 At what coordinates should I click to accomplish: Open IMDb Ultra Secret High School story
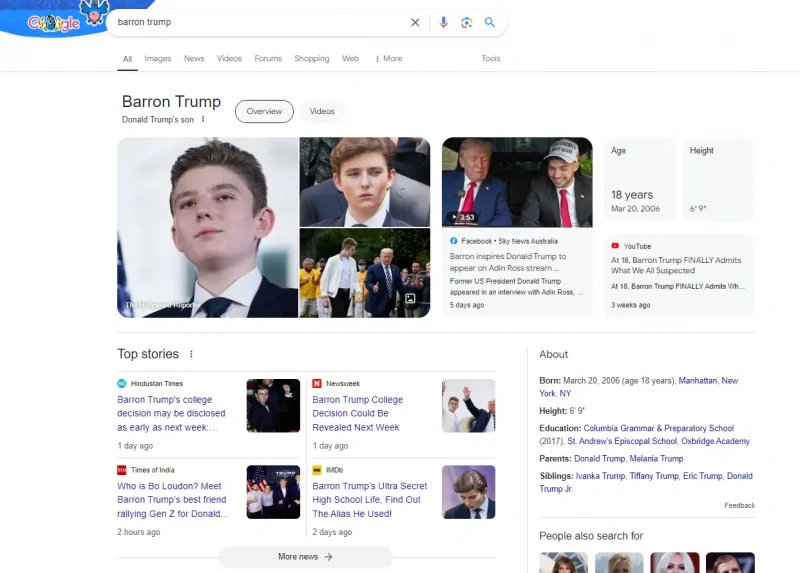pyautogui.click(x=370, y=500)
